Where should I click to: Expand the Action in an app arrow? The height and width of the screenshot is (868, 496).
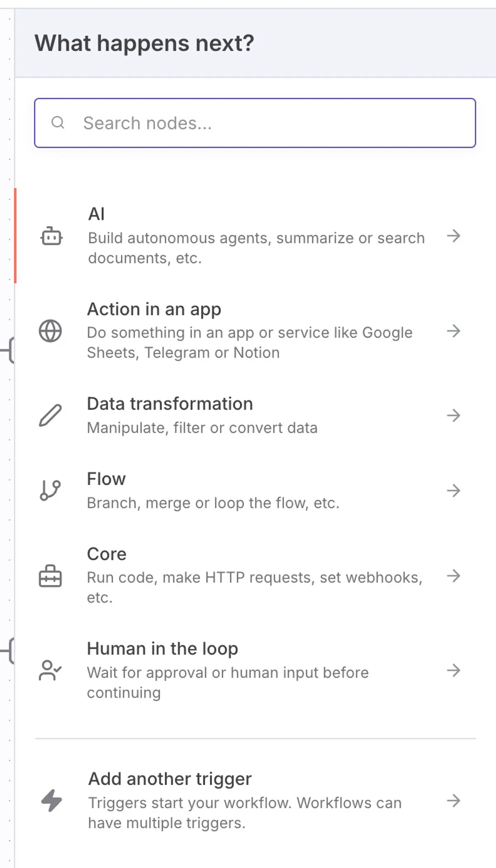[453, 331]
